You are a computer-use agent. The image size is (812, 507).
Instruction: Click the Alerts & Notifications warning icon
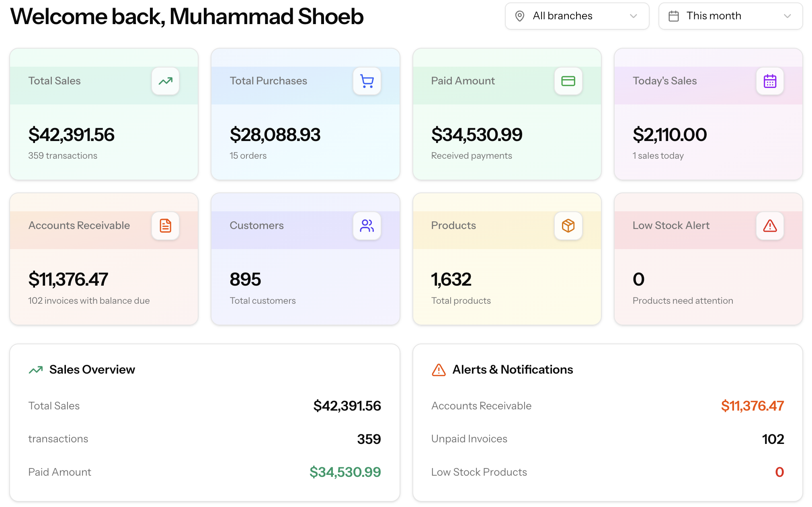pos(439,370)
